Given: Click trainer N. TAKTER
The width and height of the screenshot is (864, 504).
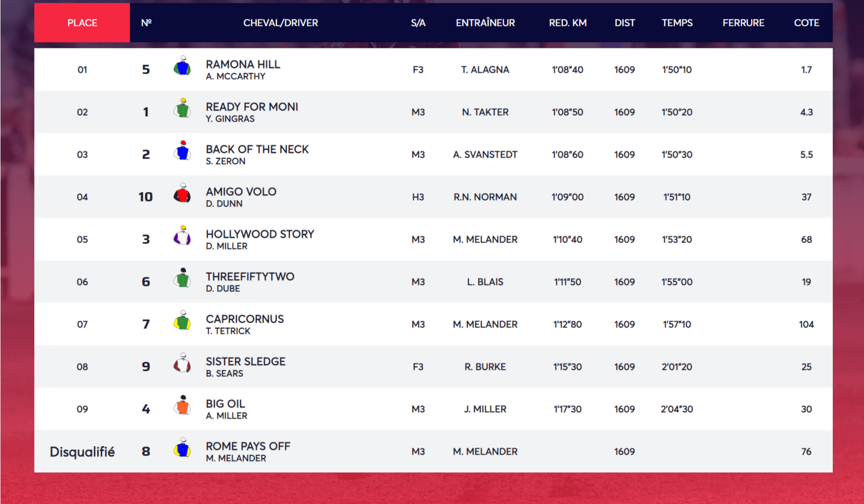Looking at the screenshot, I should [485, 112].
